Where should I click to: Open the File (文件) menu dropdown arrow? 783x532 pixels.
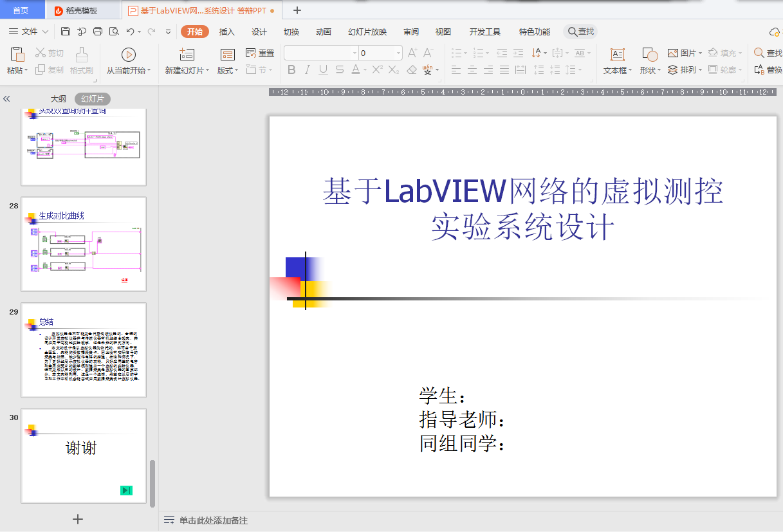pos(45,32)
